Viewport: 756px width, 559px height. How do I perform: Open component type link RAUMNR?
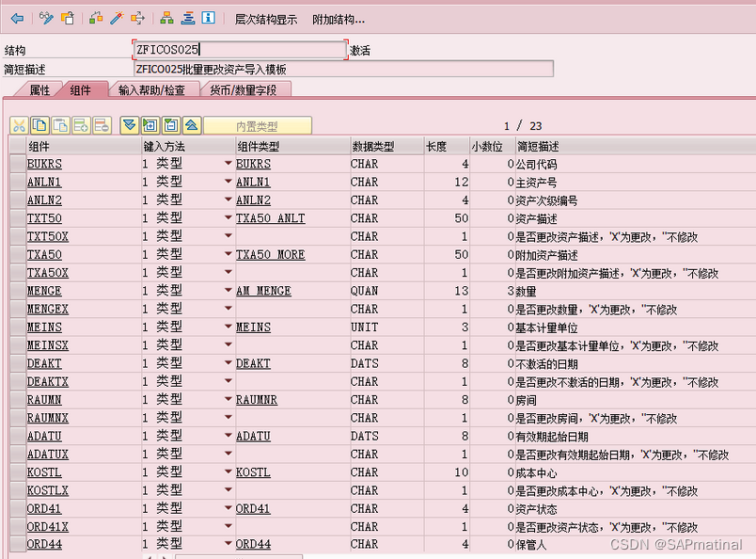(x=257, y=400)
